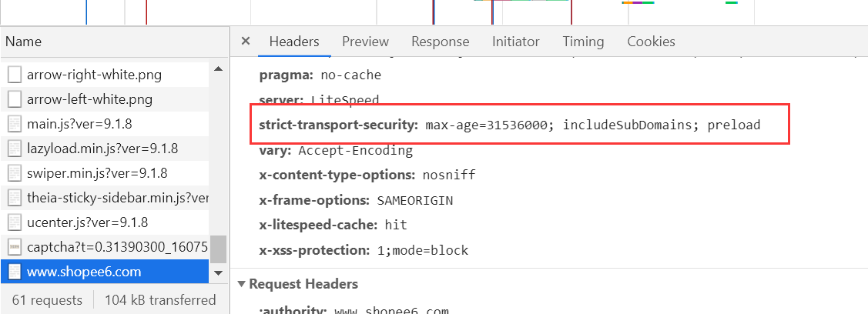Screen dimensions: 868x314
Task: Click the arrow-right-white.png file icon
Action: (x=15, y=75)
